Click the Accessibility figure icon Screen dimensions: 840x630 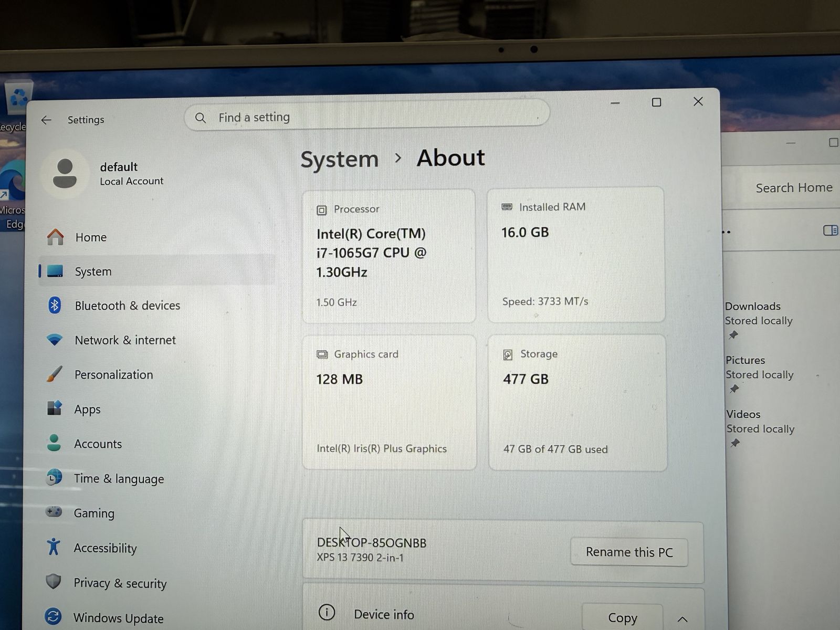[53, 547]
